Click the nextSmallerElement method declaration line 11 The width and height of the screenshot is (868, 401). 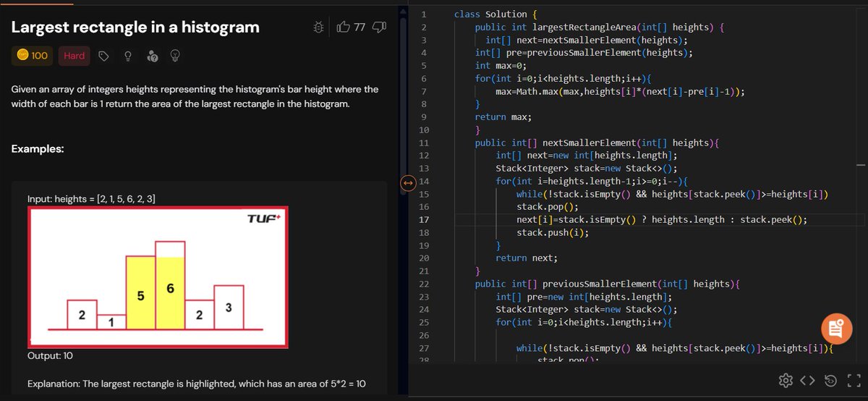[597, 143]
